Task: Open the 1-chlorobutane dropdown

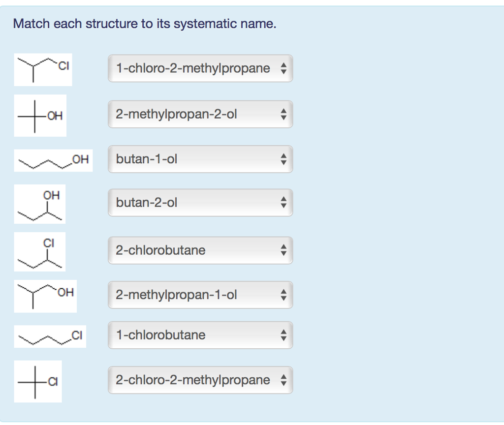Action: 200,335
